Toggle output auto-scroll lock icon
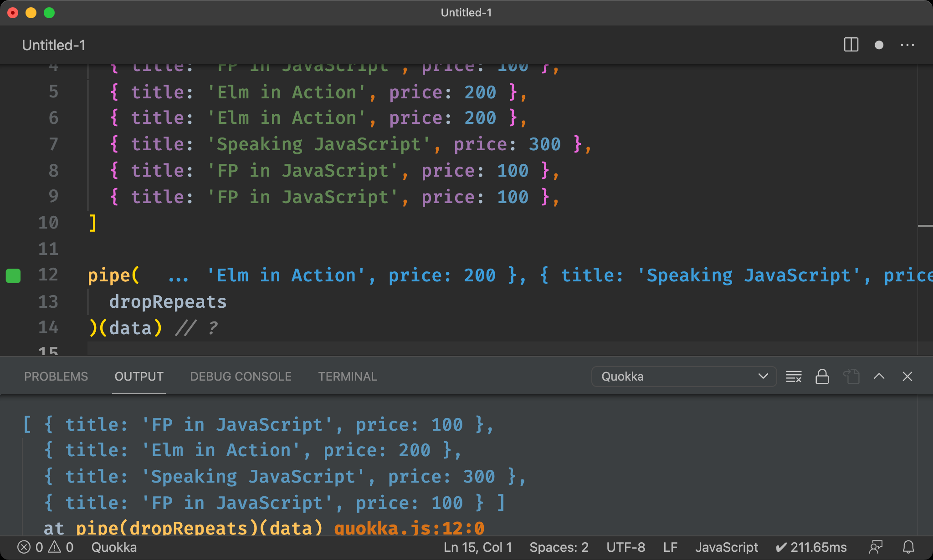The height and width of the screenshot is (560, 933). click(x=822, y=377)
